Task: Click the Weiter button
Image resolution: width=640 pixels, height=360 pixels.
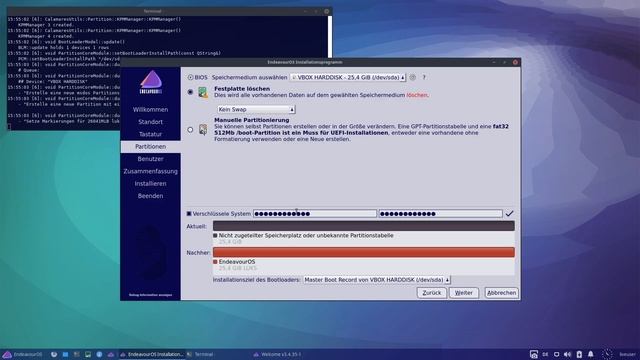Action: click(464, 293)
